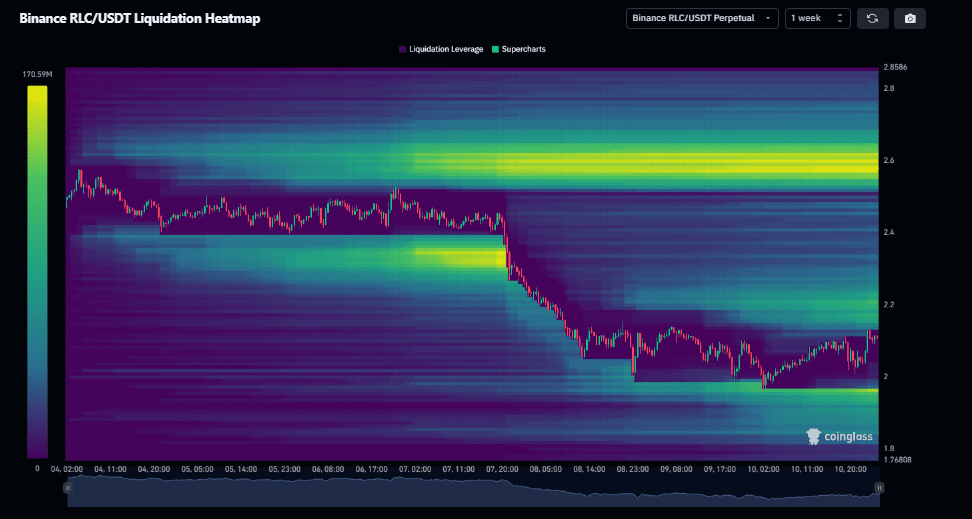
Task: Click the middle of the bottom overview area chart
Action: [x=472, y=490]
